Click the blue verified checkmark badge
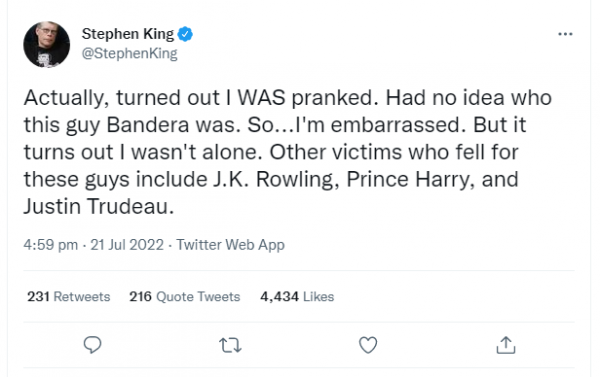Screen dimensions: 600x377 (x=185, y=34)
